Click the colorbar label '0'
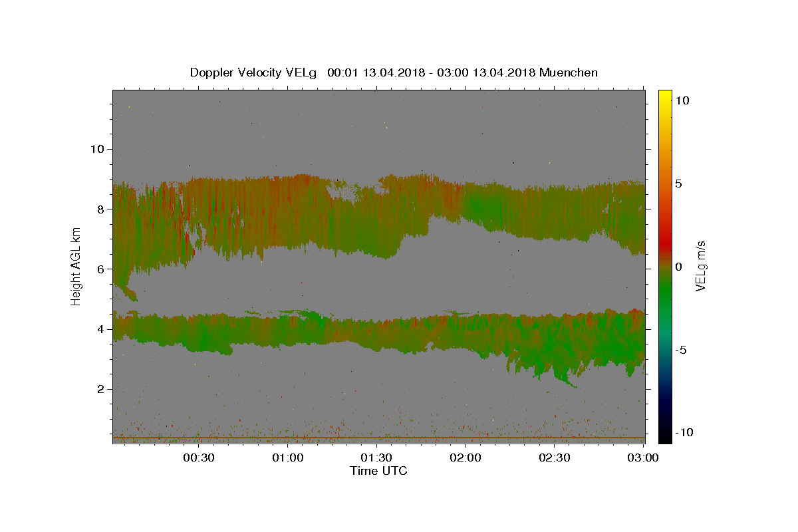Image resolution: width=798 pixels, height=532 pixels. pos(678,267)
